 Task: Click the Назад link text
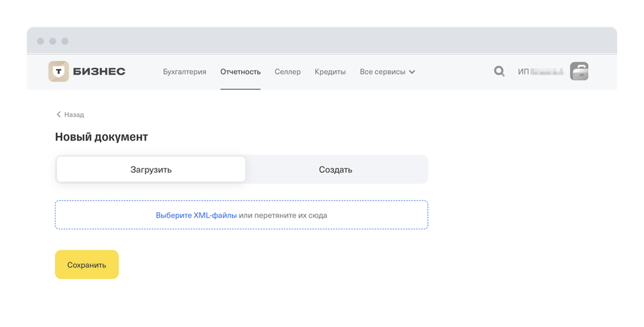coord(74,115)
